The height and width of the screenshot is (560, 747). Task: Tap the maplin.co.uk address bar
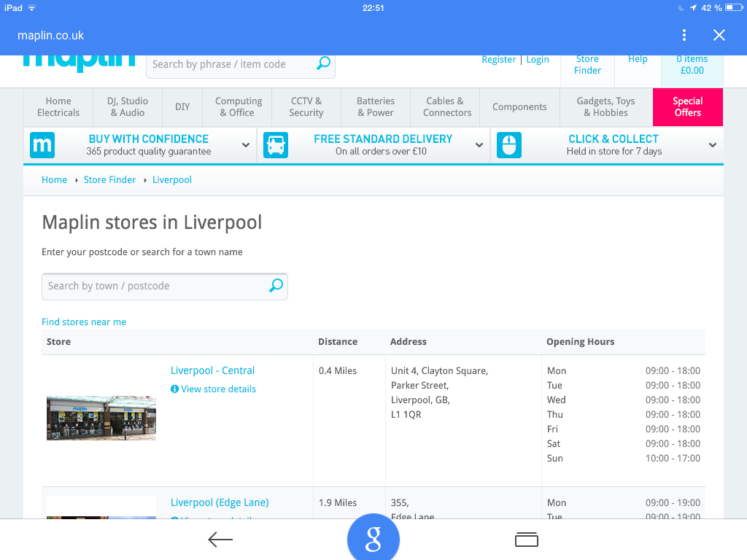click(50, 35)
